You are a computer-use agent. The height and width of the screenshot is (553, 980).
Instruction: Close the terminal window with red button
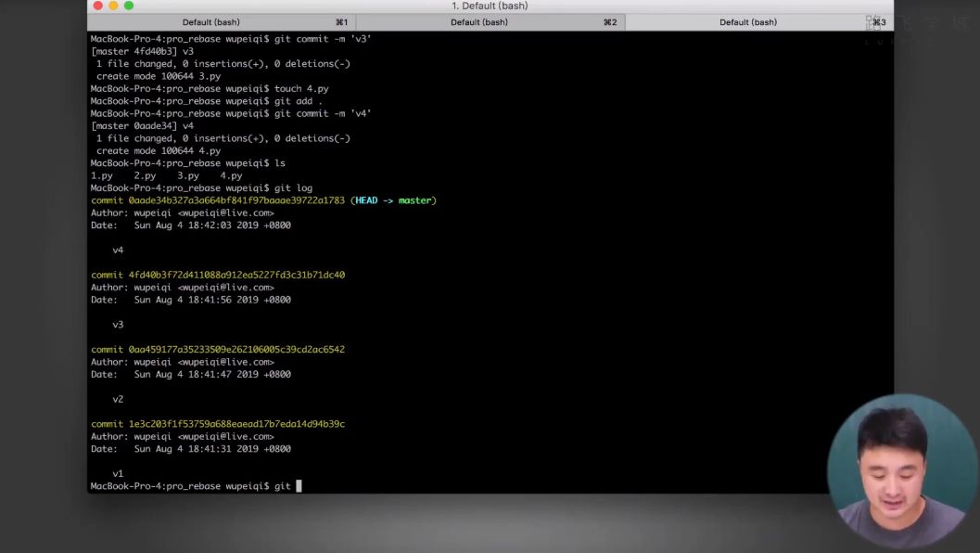pos(98,6)
